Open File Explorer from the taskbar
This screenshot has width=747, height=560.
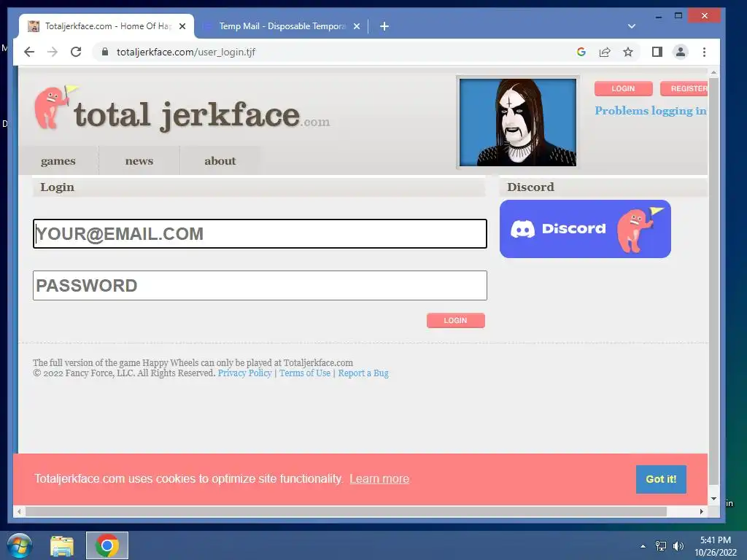pos(62,545)
